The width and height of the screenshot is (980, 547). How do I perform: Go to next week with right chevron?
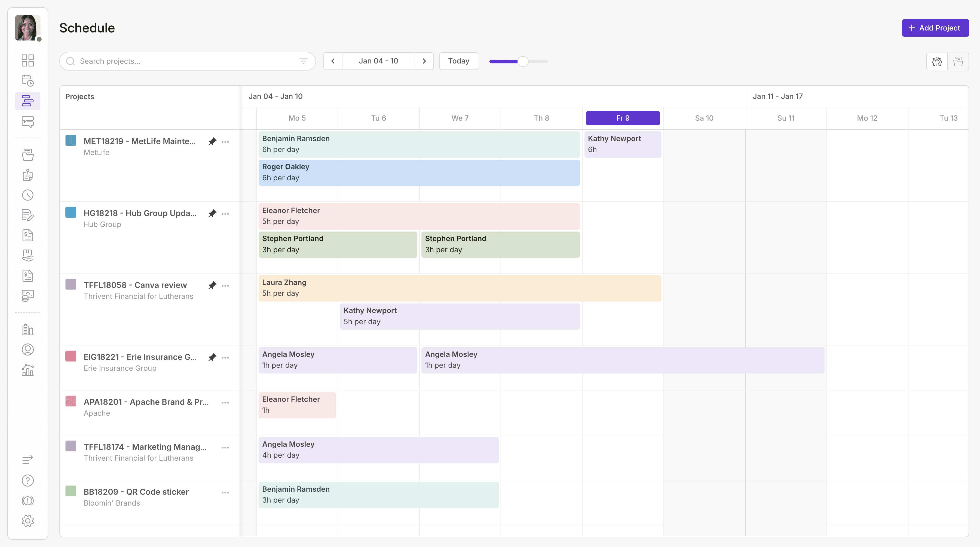pos(424,61)
